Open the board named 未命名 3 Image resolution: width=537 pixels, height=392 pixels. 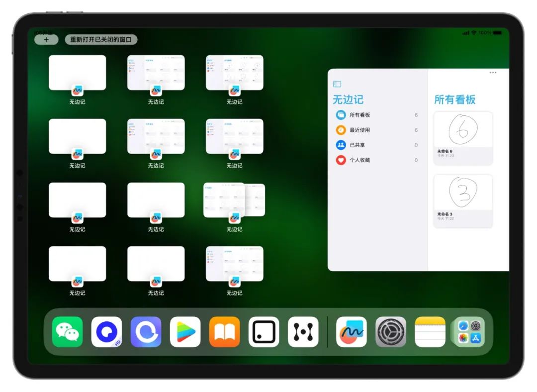pos(463,193)
